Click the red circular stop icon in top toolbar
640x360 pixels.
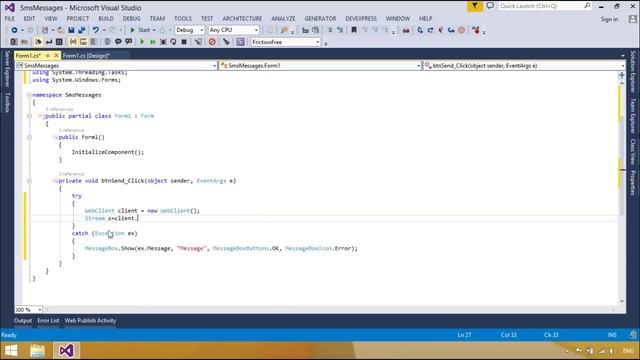(462, 30)
